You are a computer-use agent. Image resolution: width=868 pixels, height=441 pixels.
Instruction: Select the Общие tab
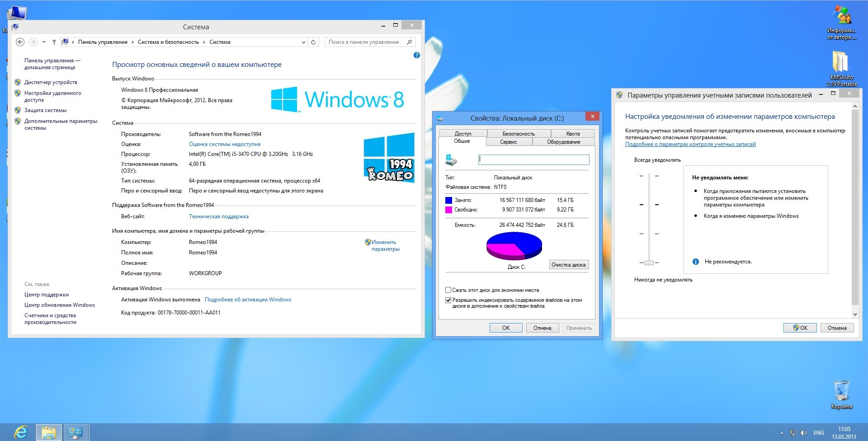pyautogui.click(x=462, y=141)
